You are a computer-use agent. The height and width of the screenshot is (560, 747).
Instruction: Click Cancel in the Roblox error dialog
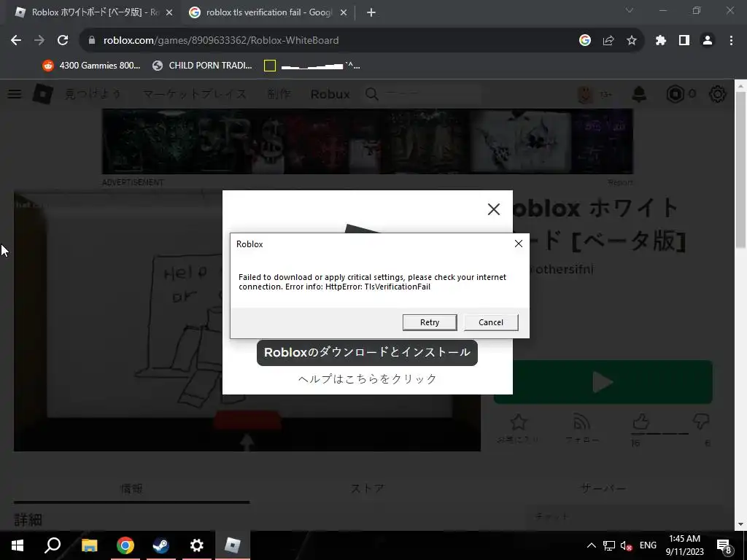pyautogui.click(x=491, y=322)
